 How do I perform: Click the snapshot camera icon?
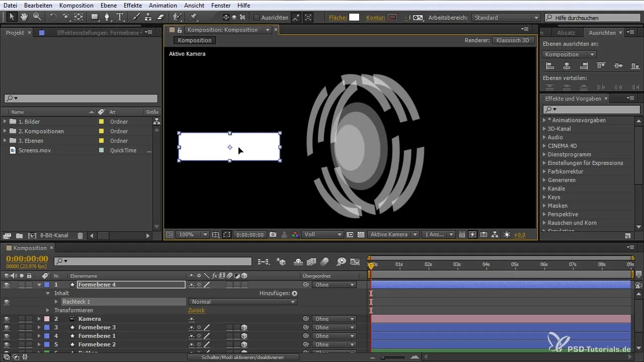[273, 234]
